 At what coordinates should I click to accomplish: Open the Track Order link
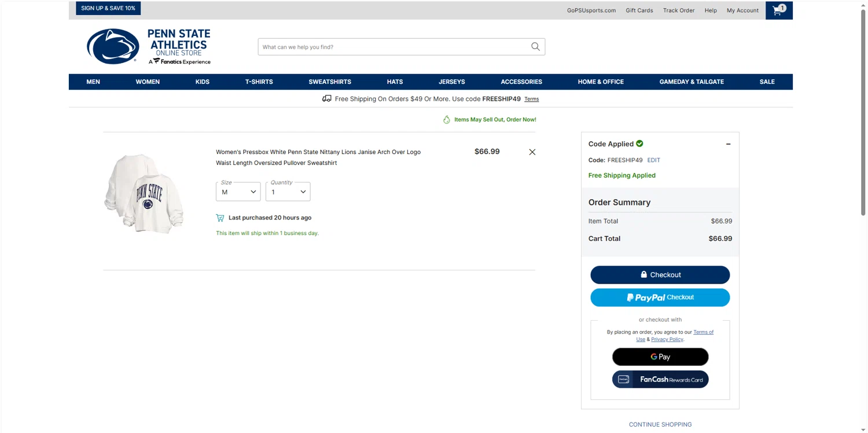pyautogui.click(x=679, y=10)
